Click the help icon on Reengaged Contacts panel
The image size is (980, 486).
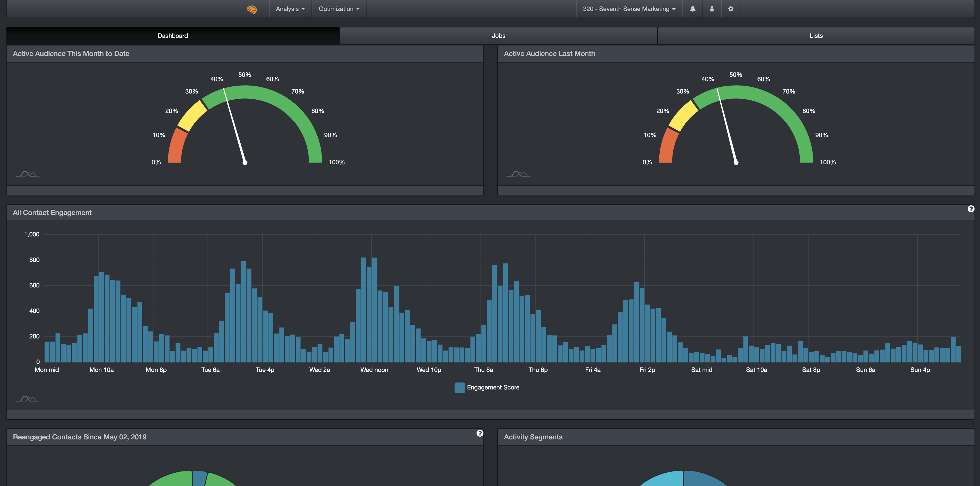click(480, 433)
